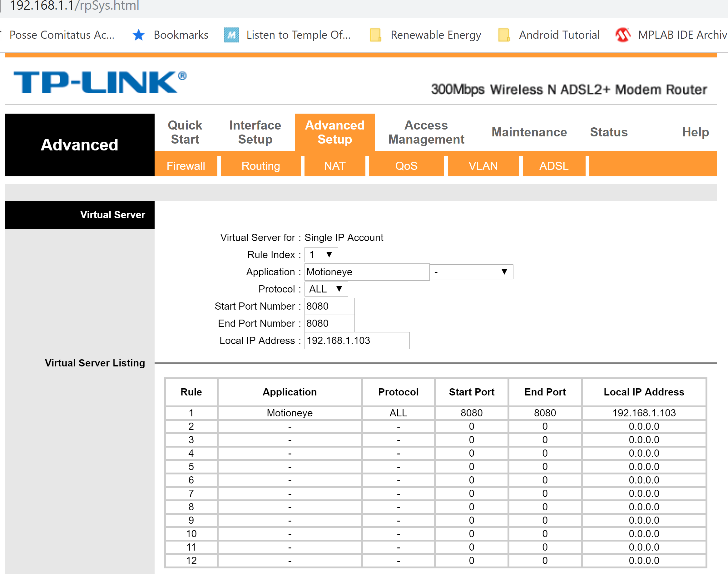Open the Listen to Temple Of bookmark icon
The height and width of the screenshot is (574, 728).
point(231,35)
